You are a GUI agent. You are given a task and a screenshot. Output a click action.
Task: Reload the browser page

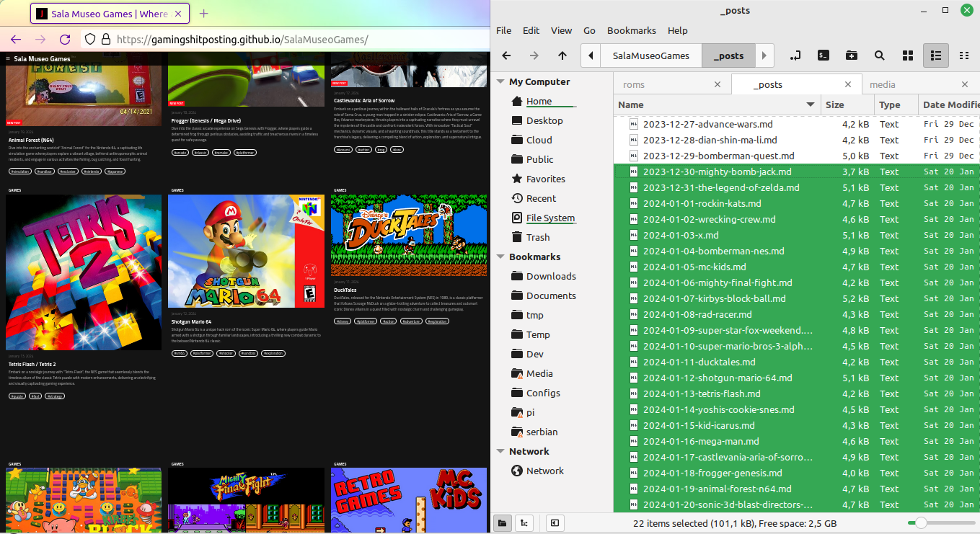coord(65,40)
